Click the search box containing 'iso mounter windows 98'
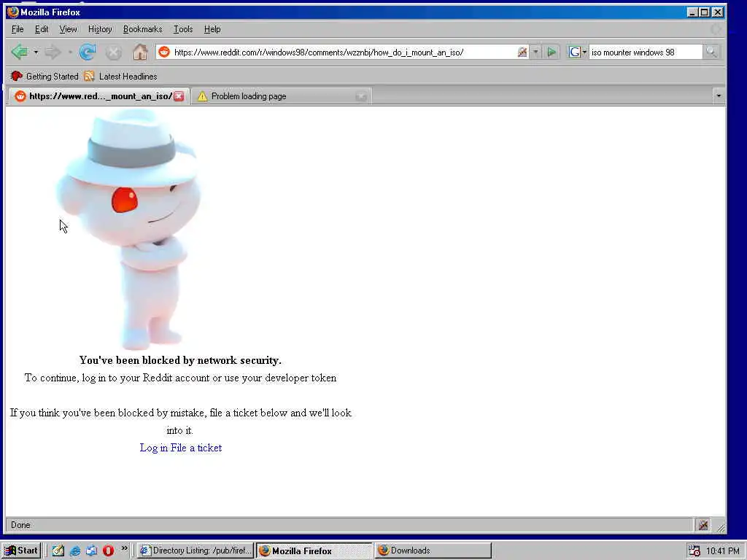The width and height of the screenshot is (747, 560). pyautogui.click(x=645, y=52)
